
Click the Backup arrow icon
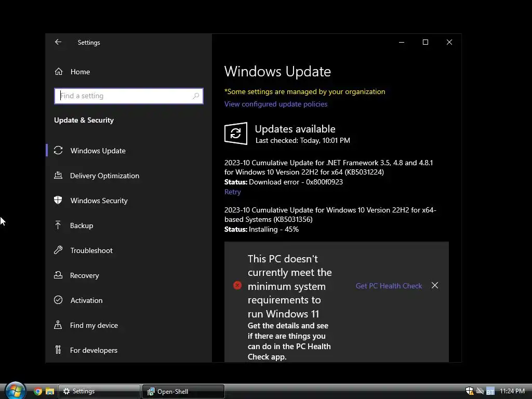tap(58, 225)
